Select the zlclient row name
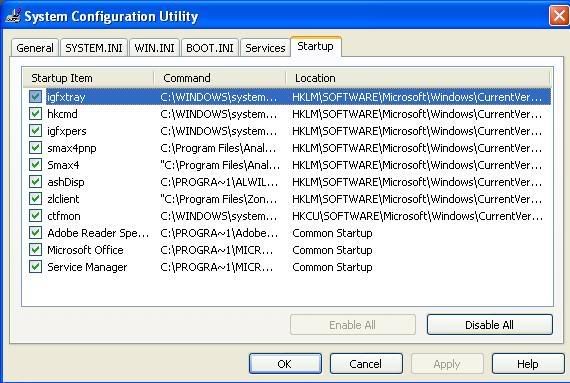The height and width of the screenshot is (383, 570). [63, 199]
